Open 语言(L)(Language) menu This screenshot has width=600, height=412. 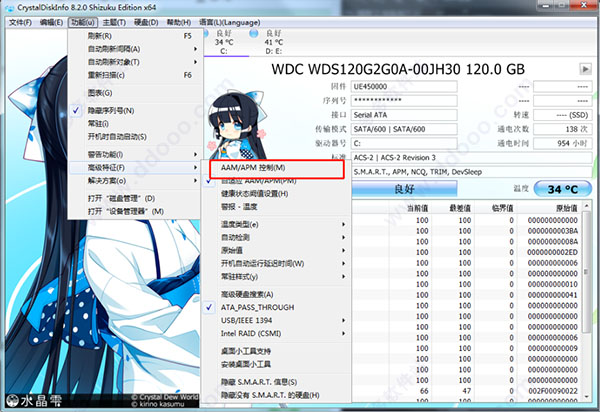click(230, 23)
